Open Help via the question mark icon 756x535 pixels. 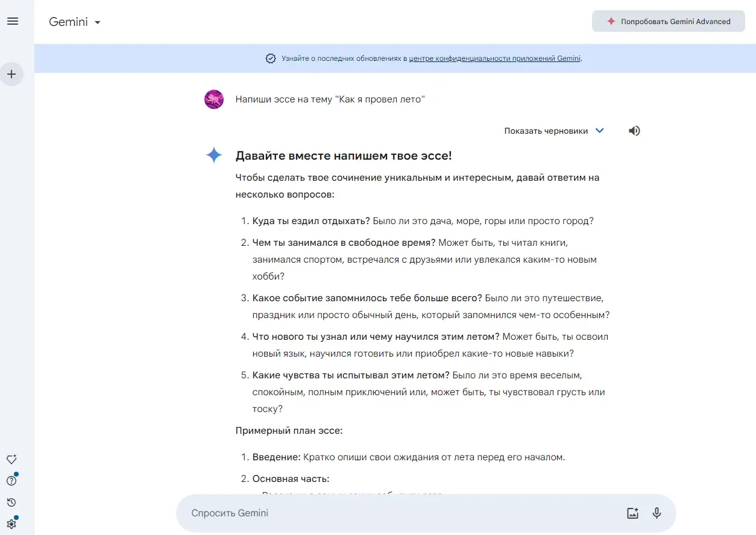click(11, 480)
